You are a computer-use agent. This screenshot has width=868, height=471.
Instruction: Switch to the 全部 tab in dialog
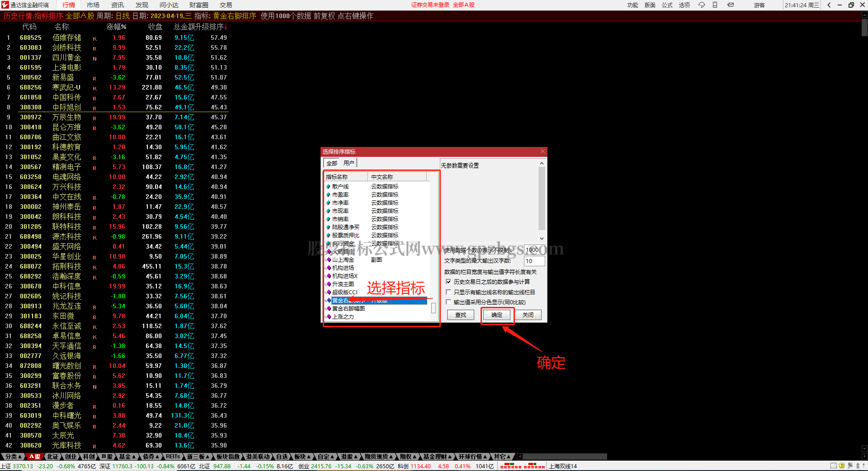pyautogui.click(x=332, y=163)
